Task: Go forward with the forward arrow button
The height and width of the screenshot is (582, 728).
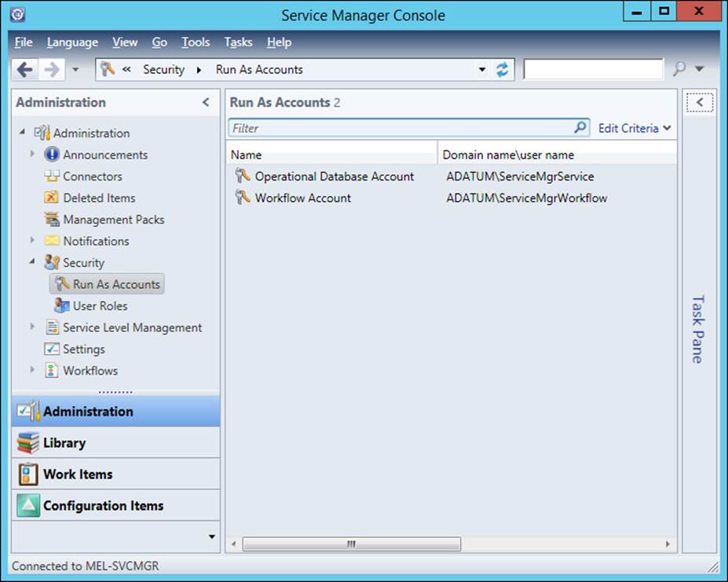Action: (x=52, y=70)
